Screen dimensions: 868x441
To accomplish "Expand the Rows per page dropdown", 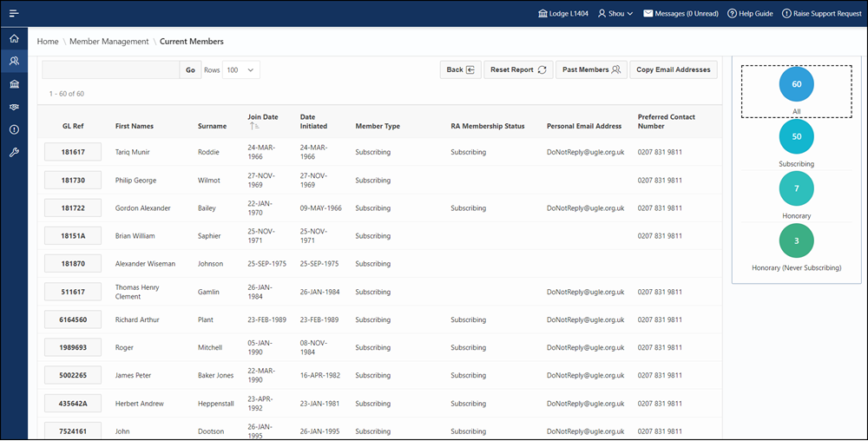I will 240,70.
